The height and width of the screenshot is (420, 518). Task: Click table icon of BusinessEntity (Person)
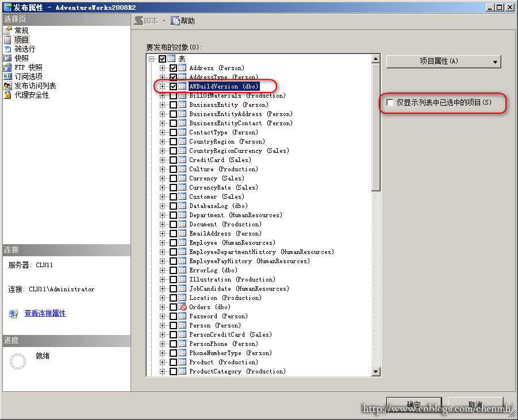click(182, 105)
